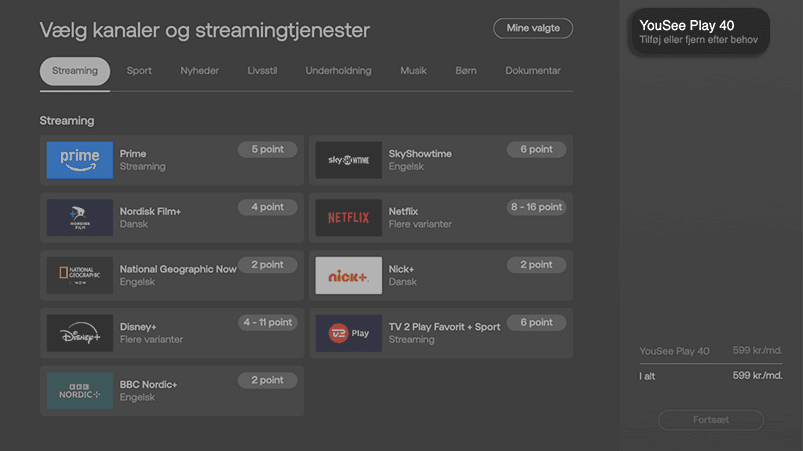Show the Dokumentar tab

click(533, 71)
